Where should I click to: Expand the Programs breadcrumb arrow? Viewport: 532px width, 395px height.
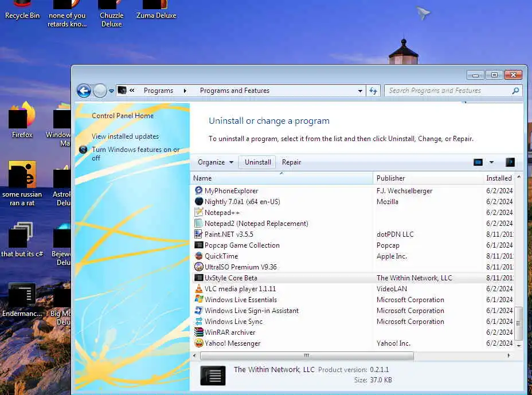click(185, 91)
